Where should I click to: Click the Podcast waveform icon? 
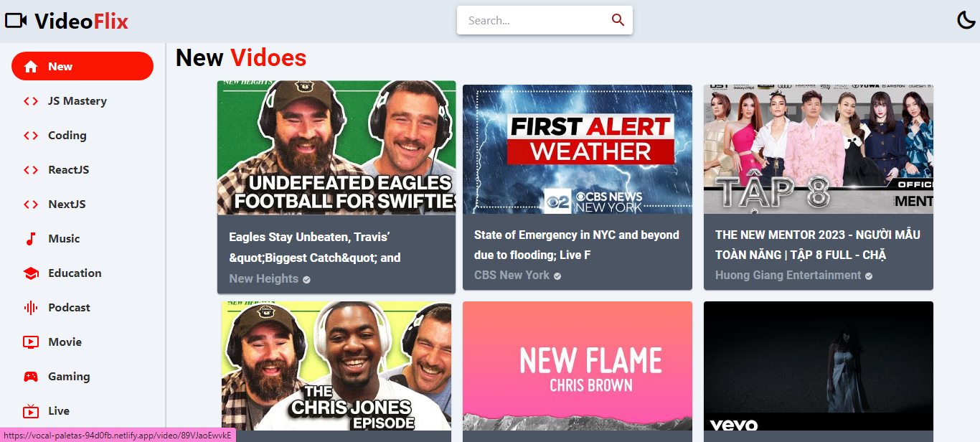pyautogui.click(x=31, y=308)
